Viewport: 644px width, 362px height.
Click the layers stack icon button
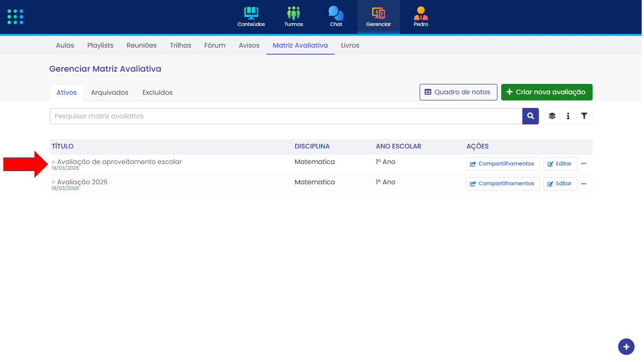coord(552,116)
